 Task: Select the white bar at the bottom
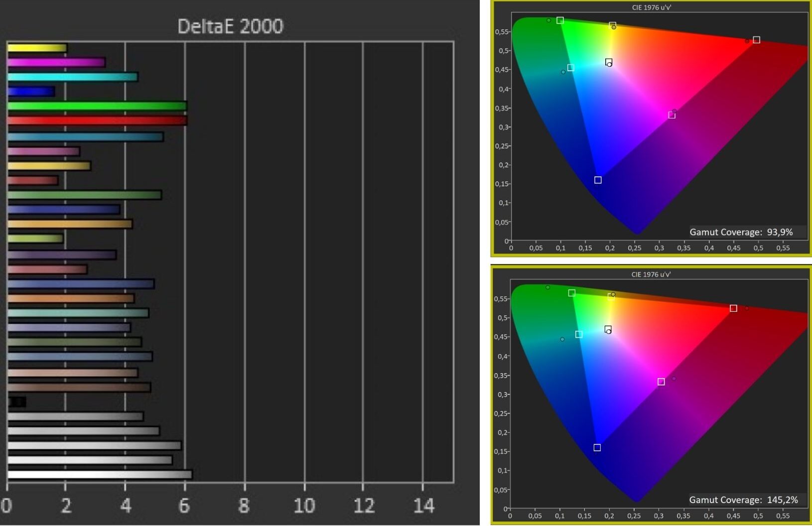coord(100,474)
